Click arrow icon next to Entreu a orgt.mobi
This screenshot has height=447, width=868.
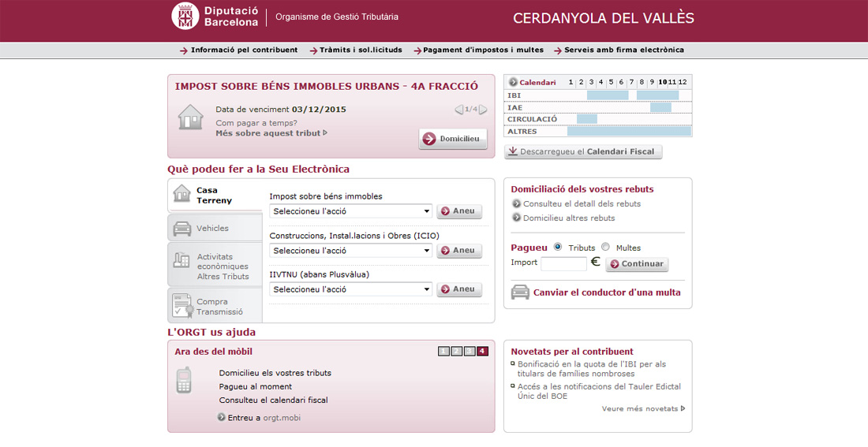coord(222,417)
